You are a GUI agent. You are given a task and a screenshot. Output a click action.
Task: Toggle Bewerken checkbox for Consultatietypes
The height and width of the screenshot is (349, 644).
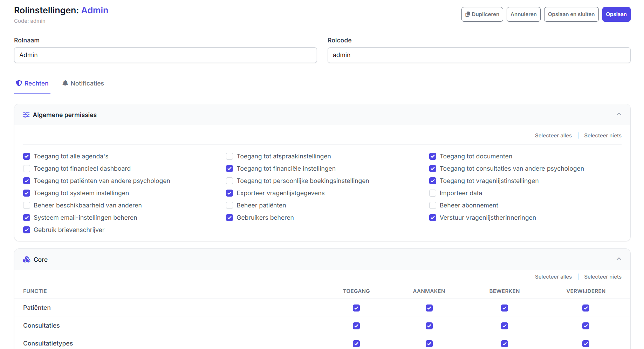[x=505, y=344]
